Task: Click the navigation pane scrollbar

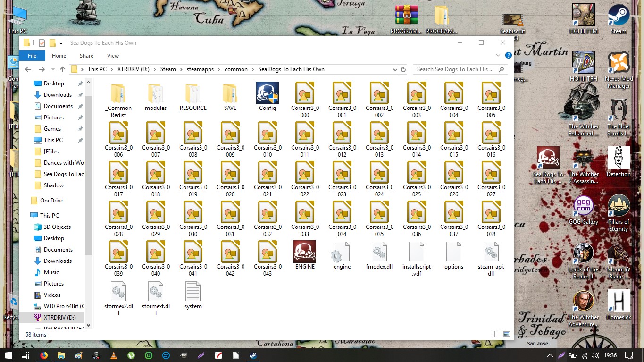Action: tap(88, 175)
